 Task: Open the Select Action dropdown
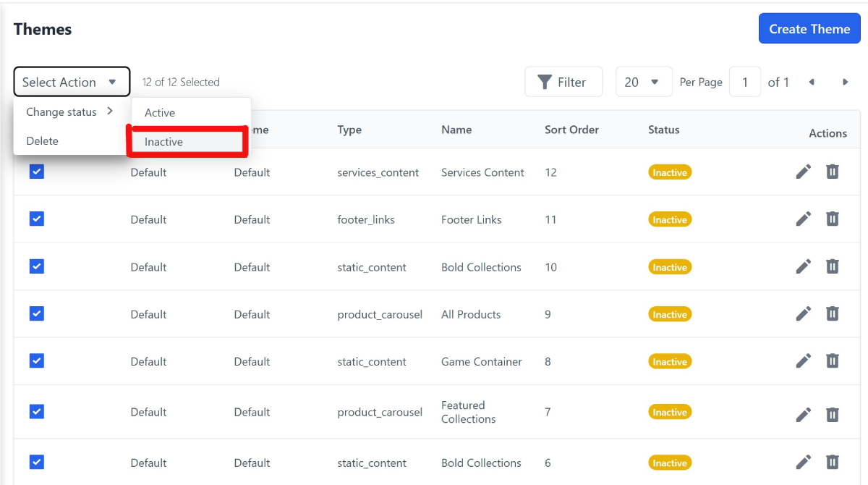click(72, 82)
